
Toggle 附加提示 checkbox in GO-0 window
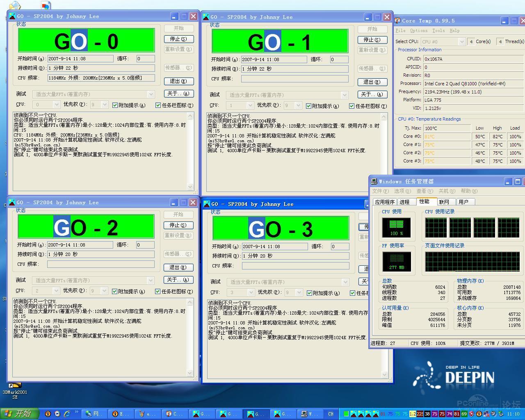pyautogui.click(x=115, y=105)
